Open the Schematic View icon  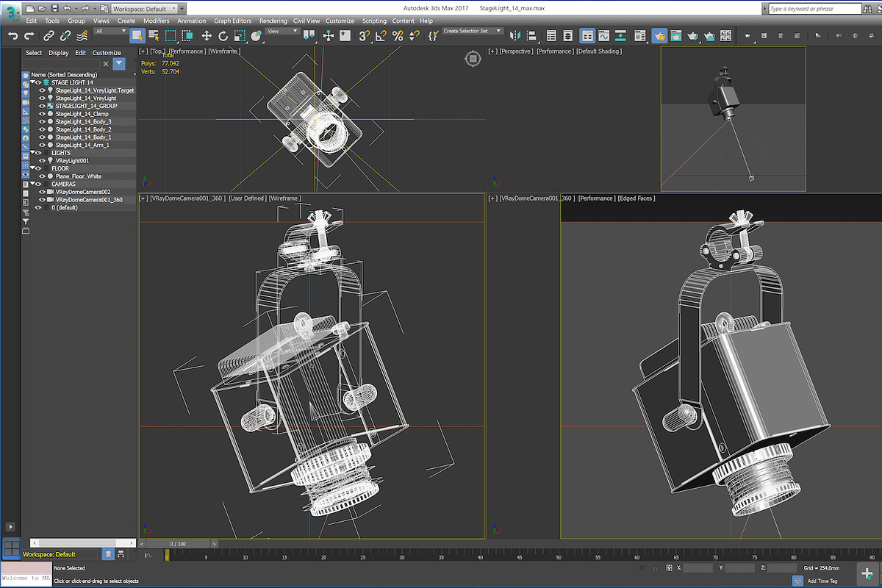coord(622,35)
